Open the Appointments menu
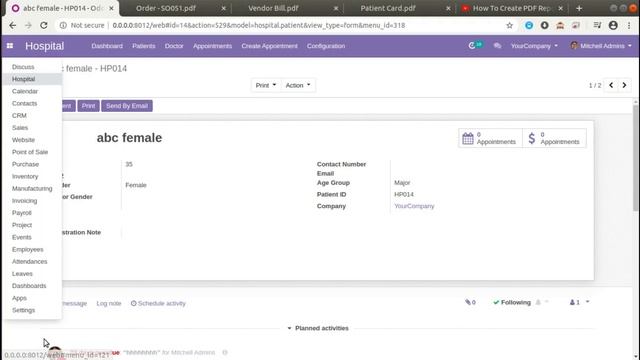 (x=212, y=46)
